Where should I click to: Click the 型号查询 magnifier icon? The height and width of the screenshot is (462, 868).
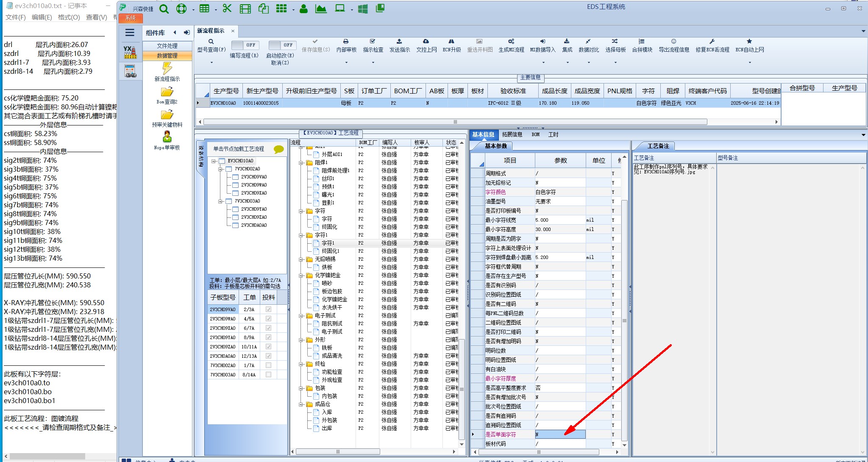[x=211, y=42]
